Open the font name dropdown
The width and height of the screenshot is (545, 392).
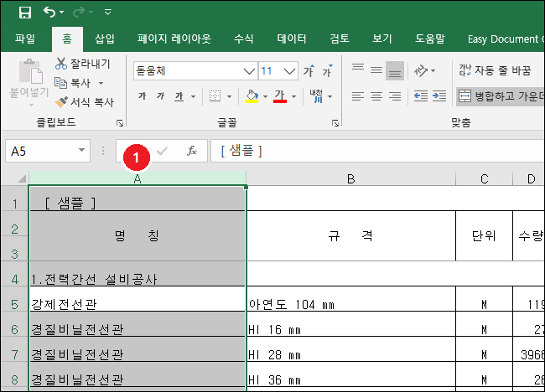(x=248, y=71)
